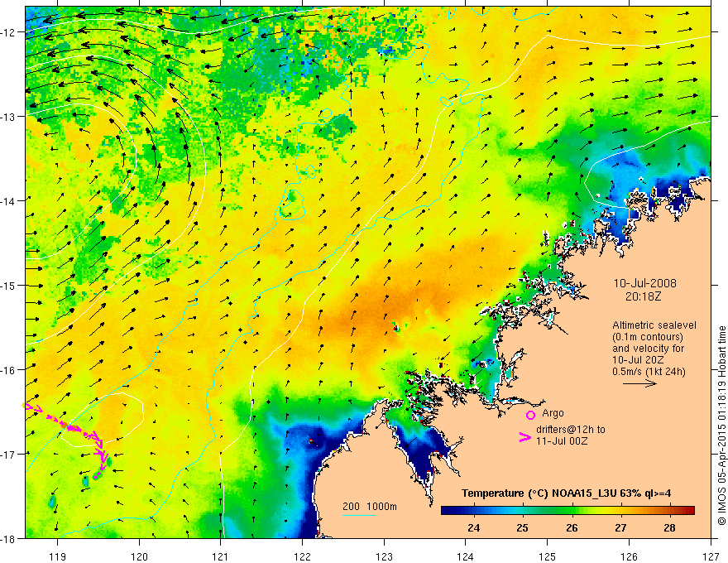Click the colorbar value 24

[x=473, y=527]
